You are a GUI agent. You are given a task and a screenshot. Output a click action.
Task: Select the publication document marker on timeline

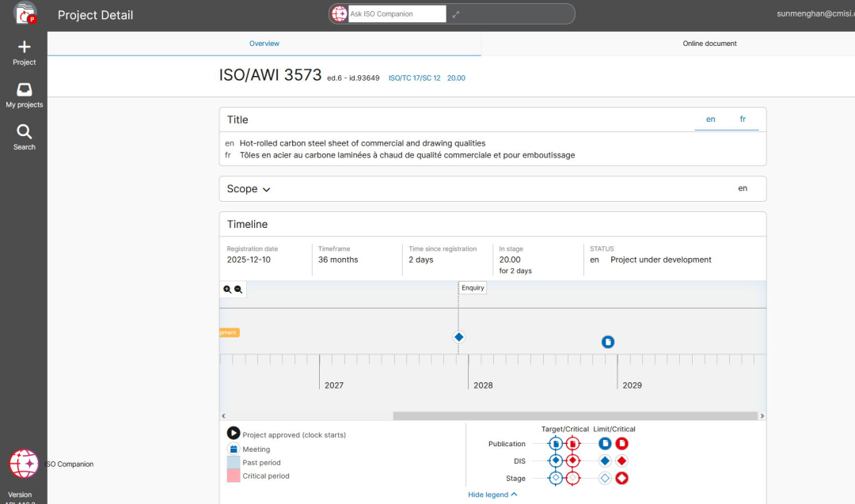[x=607, y=342]
